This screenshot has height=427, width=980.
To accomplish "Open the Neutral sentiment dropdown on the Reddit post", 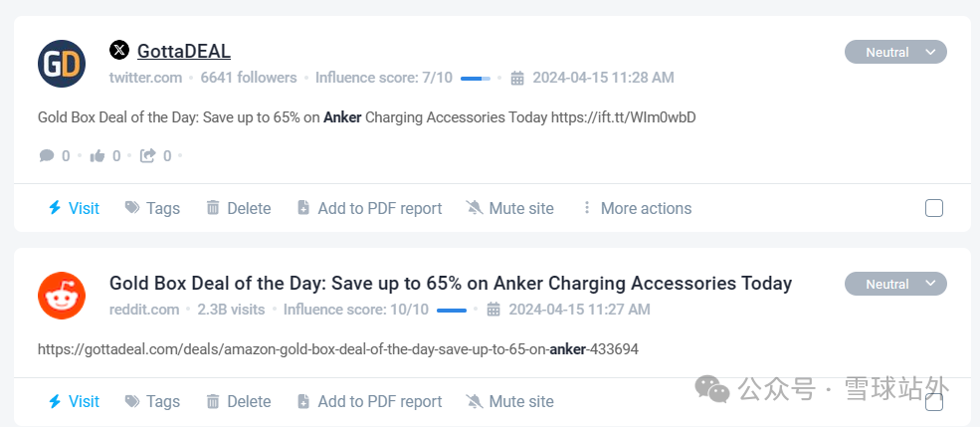I will tap(895, 284).
